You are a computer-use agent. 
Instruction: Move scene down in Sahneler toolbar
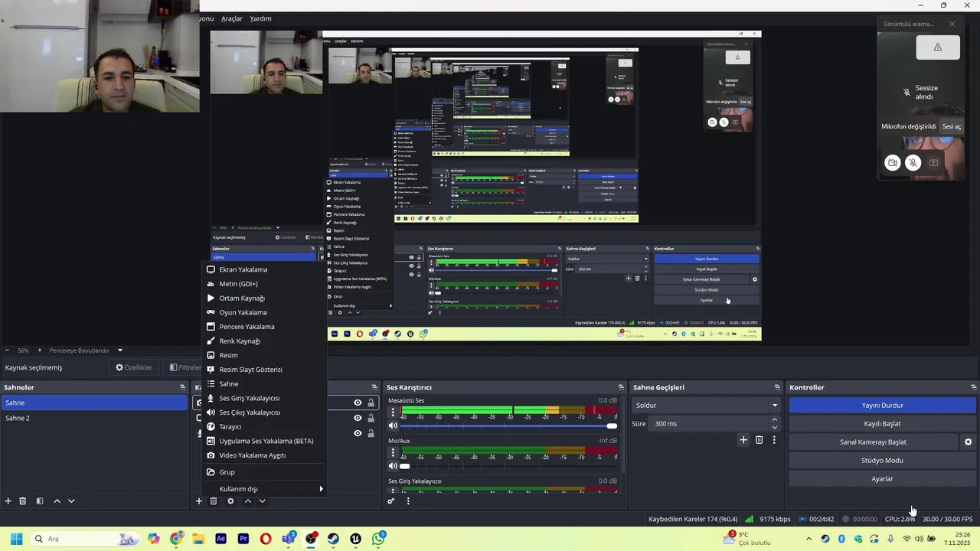tap(71, 501)
